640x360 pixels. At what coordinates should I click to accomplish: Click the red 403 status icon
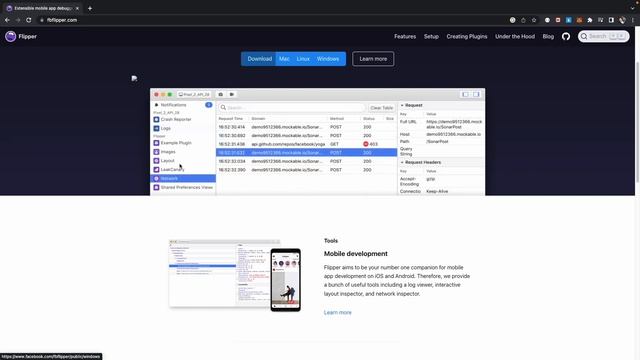pos(366,144)
